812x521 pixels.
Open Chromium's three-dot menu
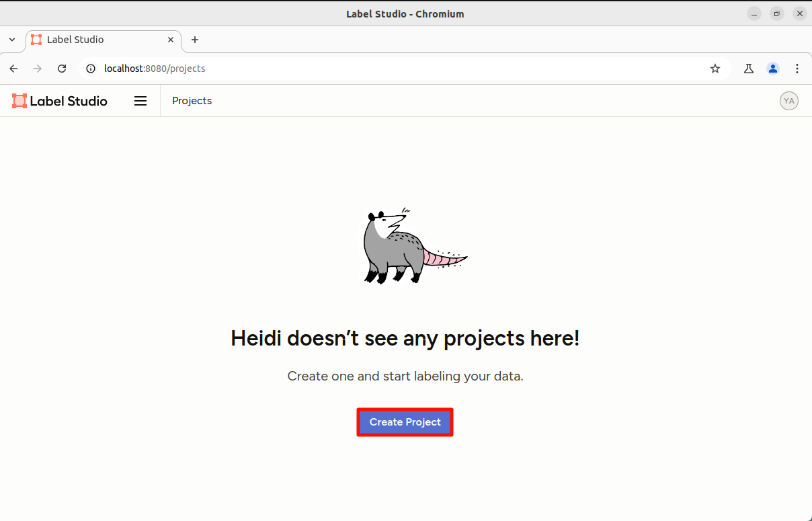[x=797, y=69]
